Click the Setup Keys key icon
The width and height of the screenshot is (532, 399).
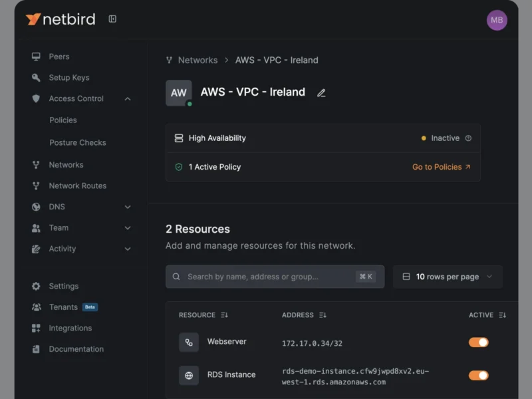click(36, 78)
